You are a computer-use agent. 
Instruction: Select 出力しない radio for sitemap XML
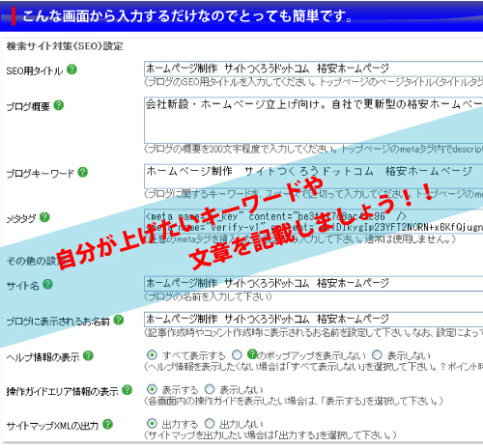tap(210, 423)
